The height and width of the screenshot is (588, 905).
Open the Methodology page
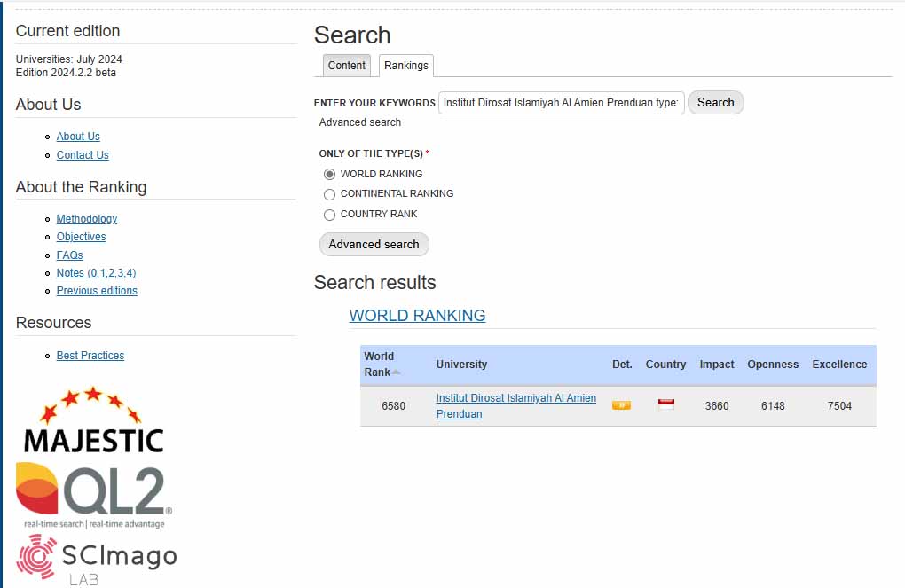point(86,218)
